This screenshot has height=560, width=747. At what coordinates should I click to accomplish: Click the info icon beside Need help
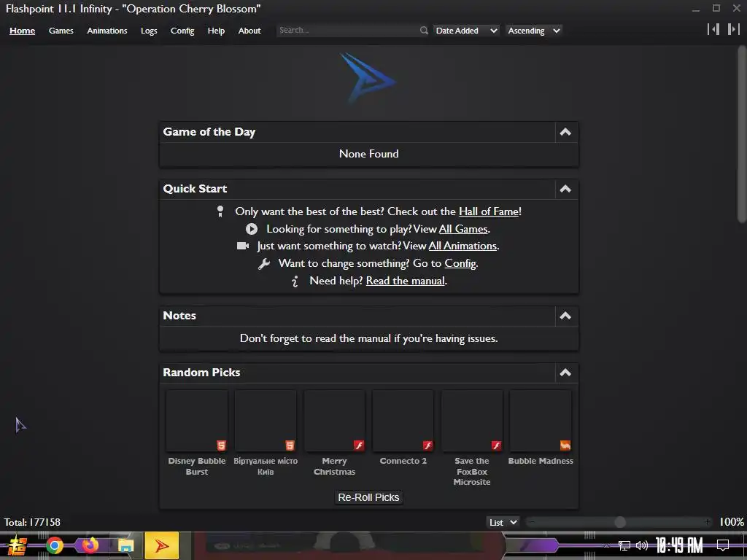295,281
